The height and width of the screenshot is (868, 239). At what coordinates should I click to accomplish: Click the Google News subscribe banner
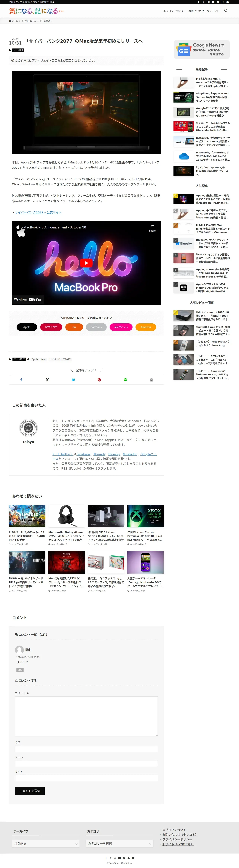pos(202,50)
